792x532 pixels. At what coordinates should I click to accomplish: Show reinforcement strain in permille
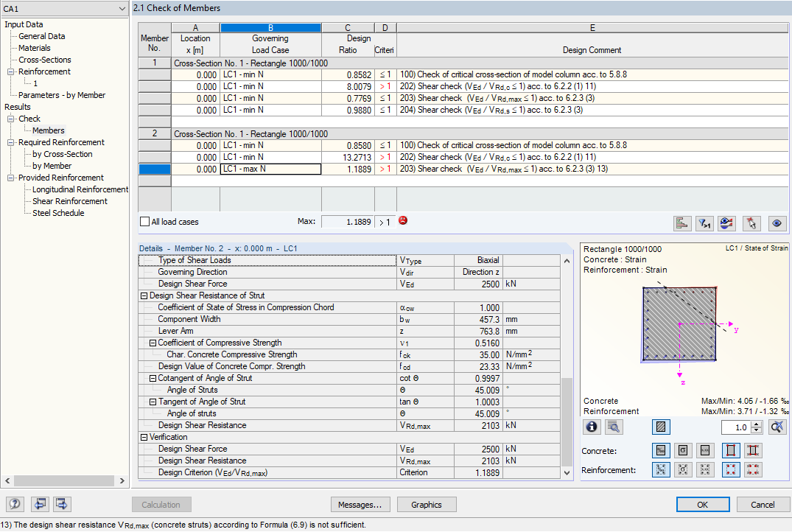tap(661, 469)
